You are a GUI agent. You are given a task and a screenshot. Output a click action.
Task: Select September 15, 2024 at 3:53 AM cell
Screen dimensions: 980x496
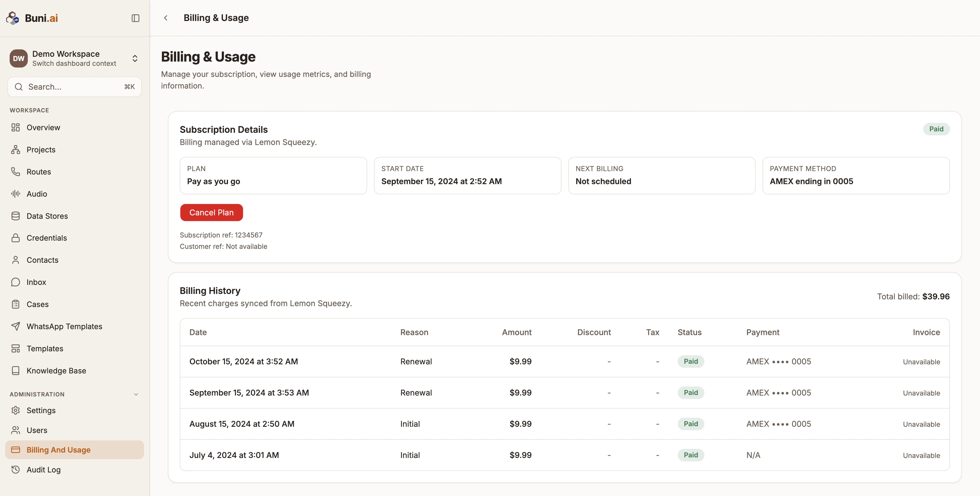(249, 392)
